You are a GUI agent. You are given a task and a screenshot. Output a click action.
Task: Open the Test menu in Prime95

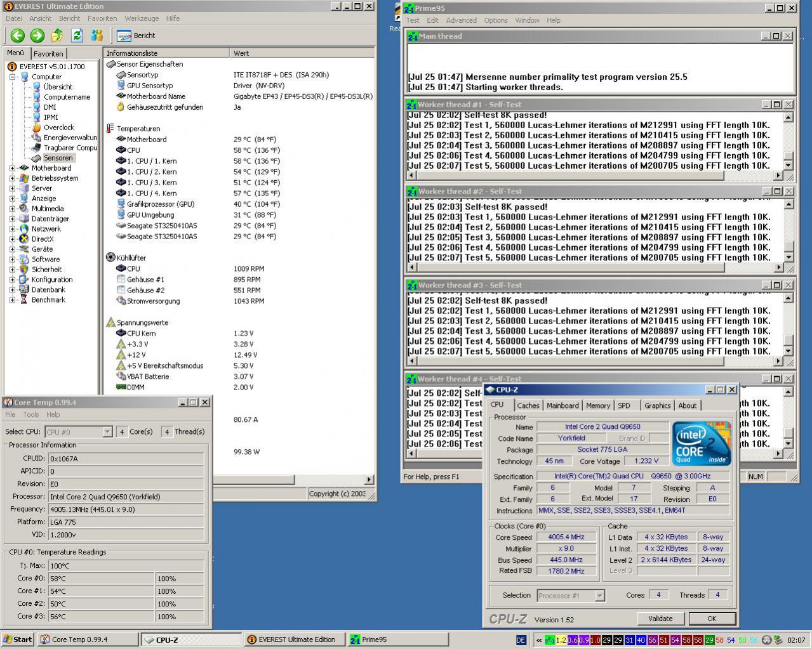[x=413, y=20]
